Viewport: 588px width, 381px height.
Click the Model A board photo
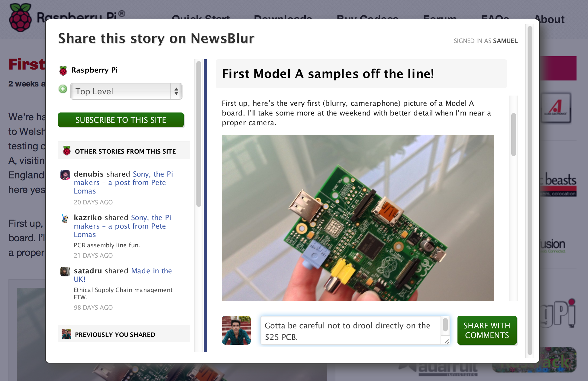tap(358, 218)
